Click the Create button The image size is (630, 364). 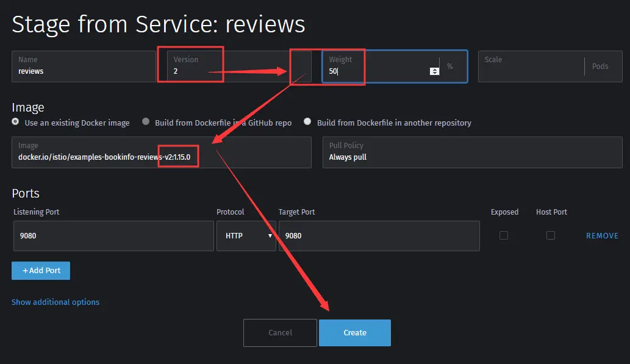(355, 333)
